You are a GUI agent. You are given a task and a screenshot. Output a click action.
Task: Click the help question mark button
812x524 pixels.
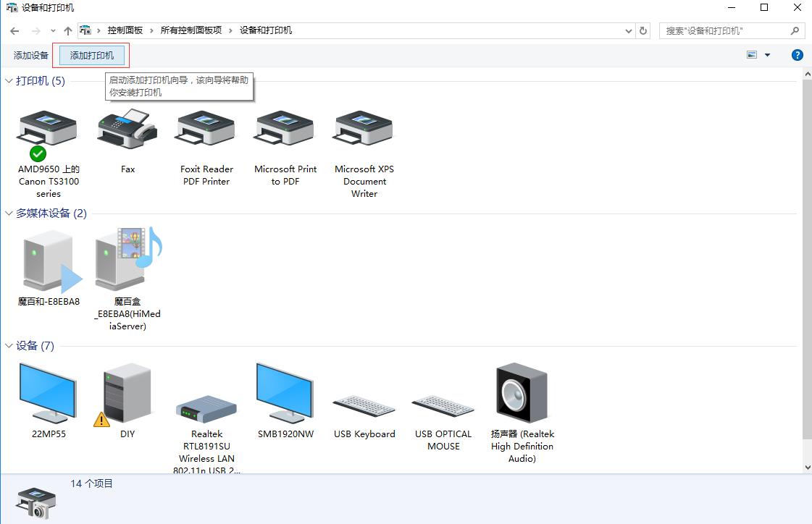click(797, 54)
